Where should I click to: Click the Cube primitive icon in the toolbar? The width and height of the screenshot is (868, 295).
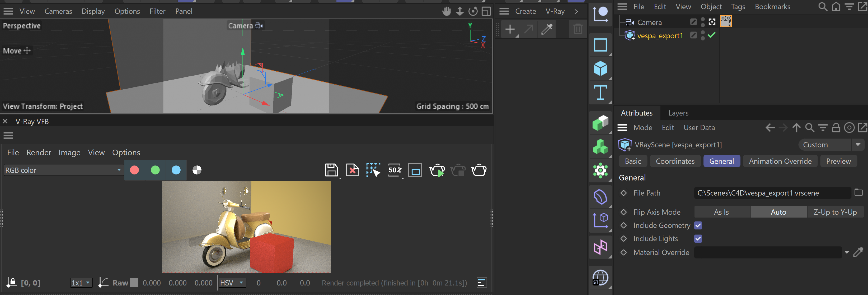600,69
